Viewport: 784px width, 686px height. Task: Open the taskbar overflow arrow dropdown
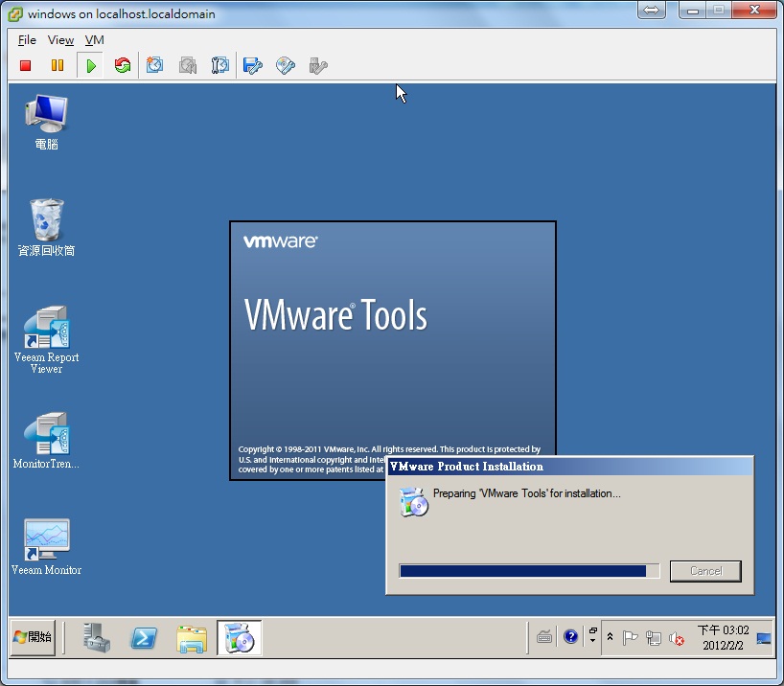tap(593, 641)
